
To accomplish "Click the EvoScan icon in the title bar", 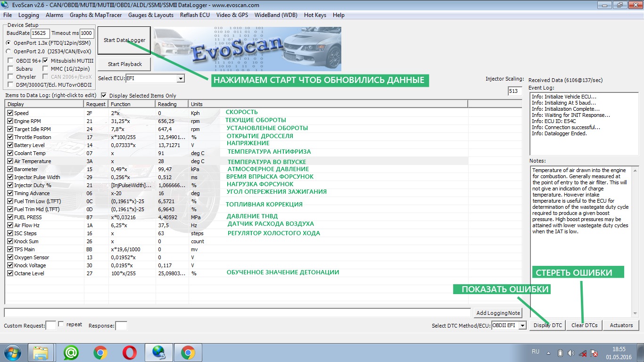I will pos(6,5).
